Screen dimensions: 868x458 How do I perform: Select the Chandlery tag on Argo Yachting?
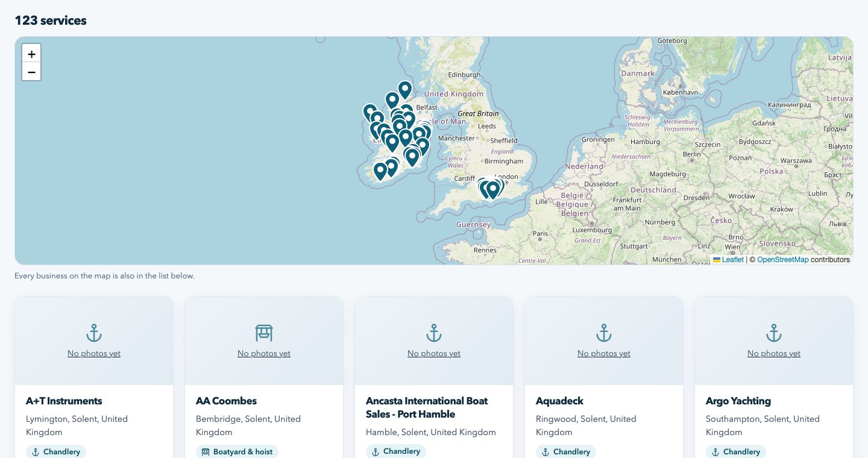click(x=736, y=451)
